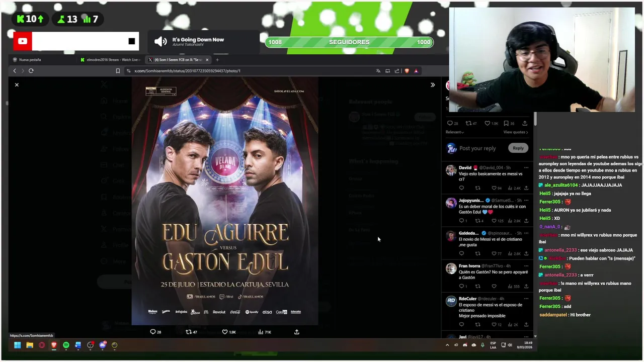Screen dimensions: 644x362
Task: Stop the YouTube widget with square button
Action: 132,41
